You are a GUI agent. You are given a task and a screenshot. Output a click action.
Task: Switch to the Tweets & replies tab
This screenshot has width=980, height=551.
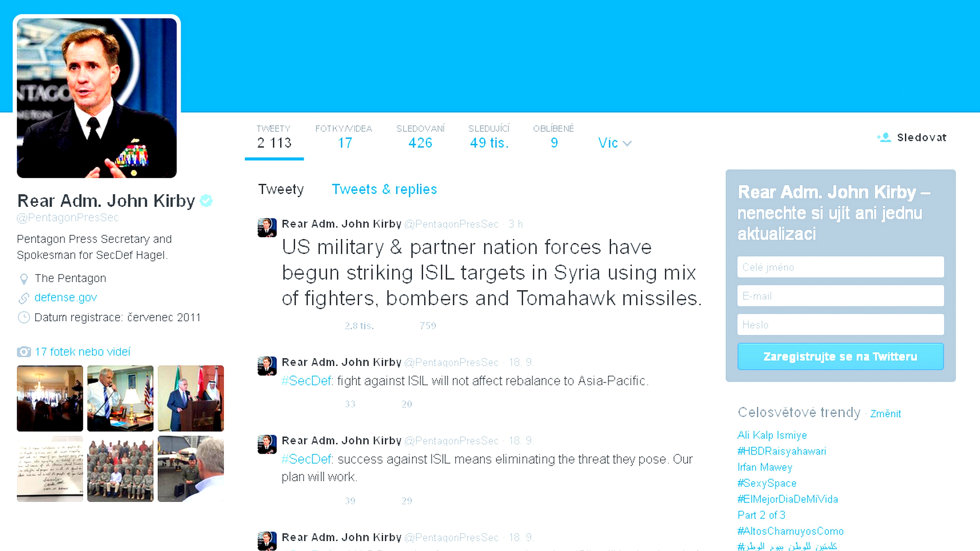(384, 189)
